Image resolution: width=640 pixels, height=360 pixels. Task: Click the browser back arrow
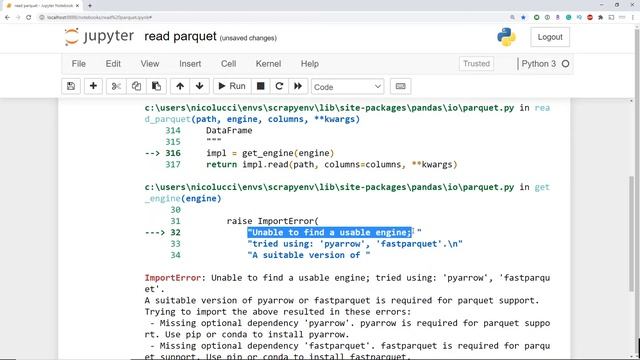click(7, 17)
